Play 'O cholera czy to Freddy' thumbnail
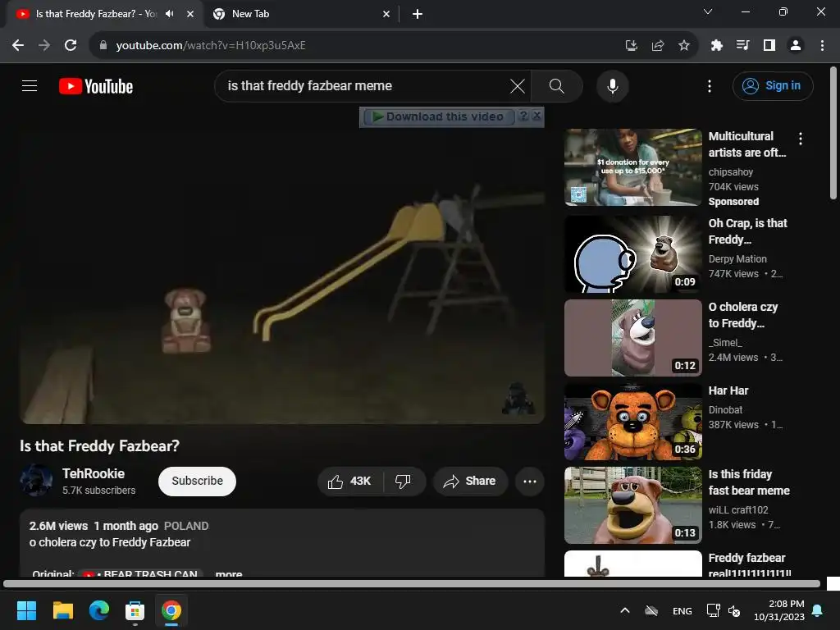This screenshot has width=840, height=630. point(633,338)
